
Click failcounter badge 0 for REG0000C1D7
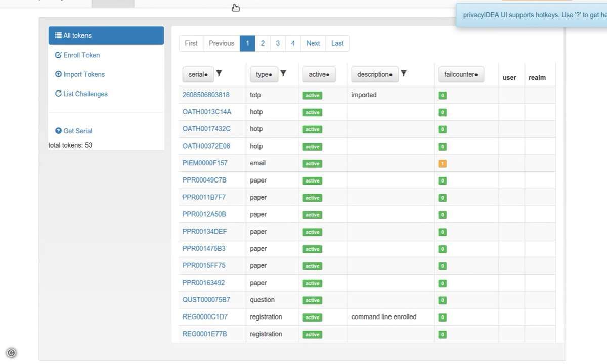[443, 317]
